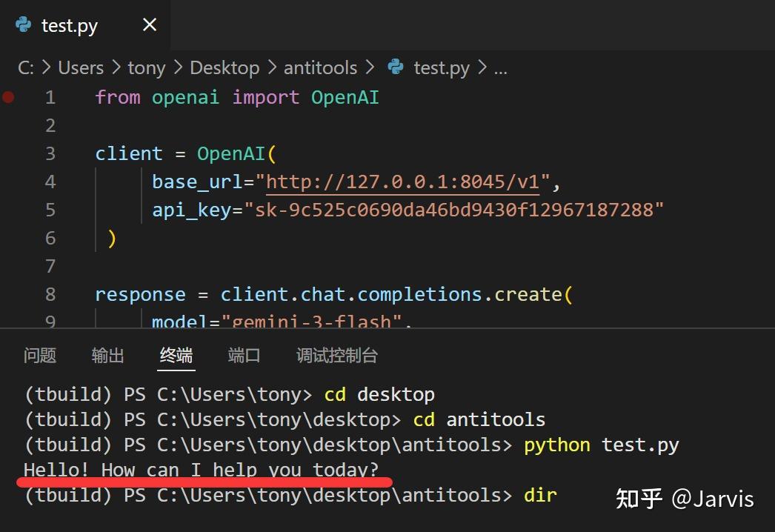Toggle the breakpoint dot on line 1

click(8, 97)
